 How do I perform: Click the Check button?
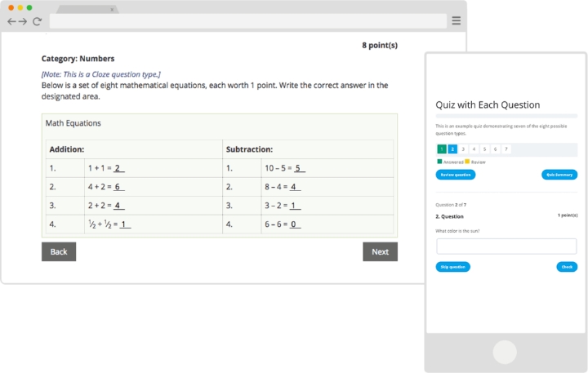point(567,267)
